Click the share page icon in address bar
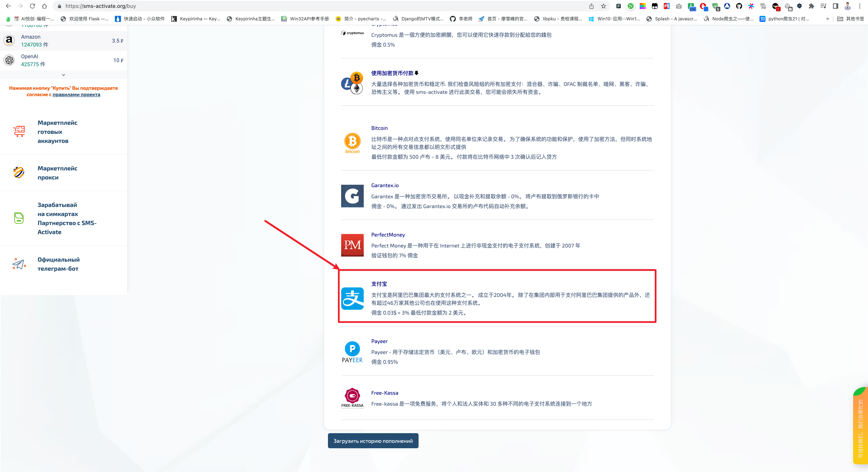Image resolution: width=868 pixels, height=472 pixels. tap(591, 6)
